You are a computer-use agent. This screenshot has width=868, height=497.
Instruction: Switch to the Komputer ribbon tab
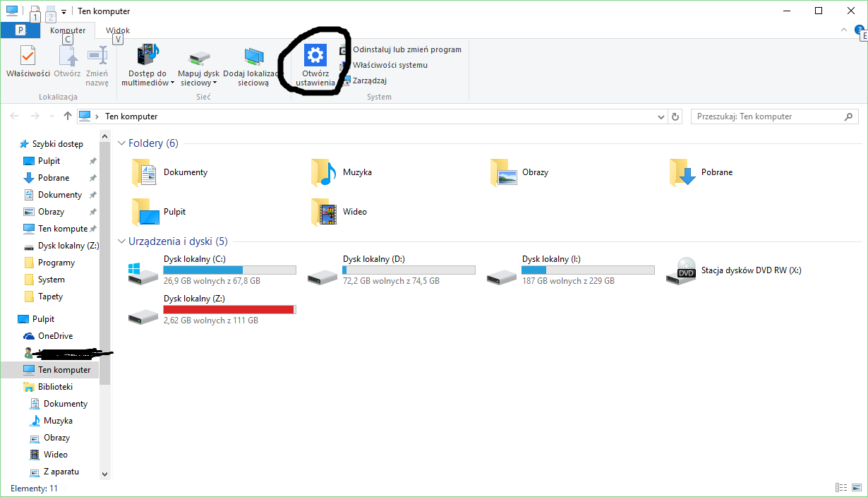(x=68, y=30)
